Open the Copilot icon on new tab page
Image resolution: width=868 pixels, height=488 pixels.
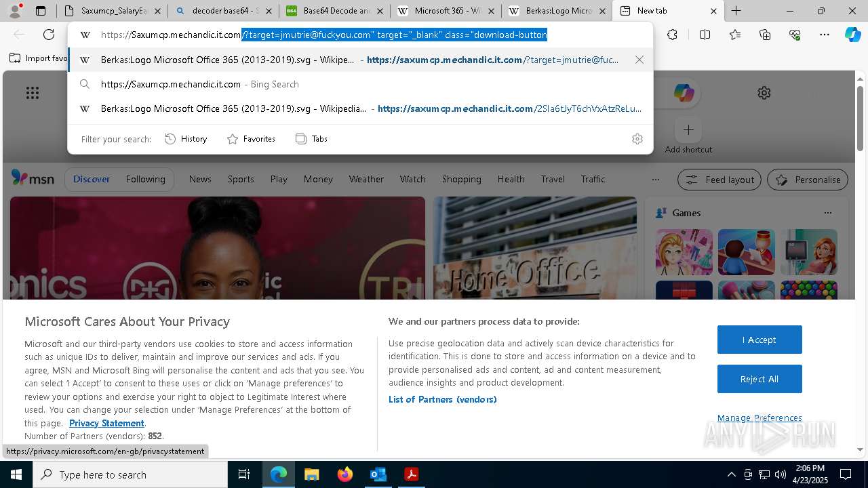[x=684, y=93]
